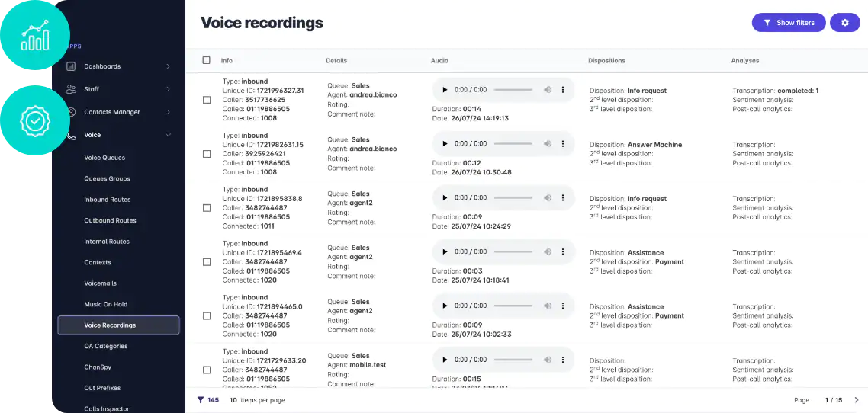Go to the next page using the pagination arrow
The image size is (868, 413).
(857, 400)
